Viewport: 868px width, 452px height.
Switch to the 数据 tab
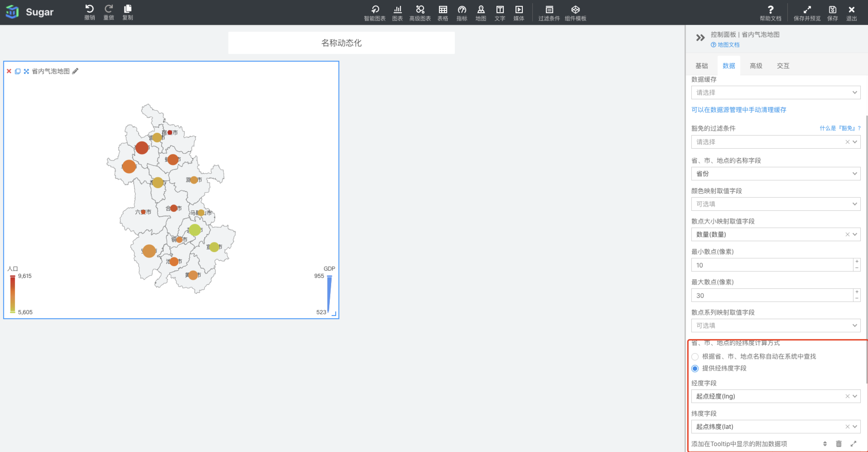(728, 66)
